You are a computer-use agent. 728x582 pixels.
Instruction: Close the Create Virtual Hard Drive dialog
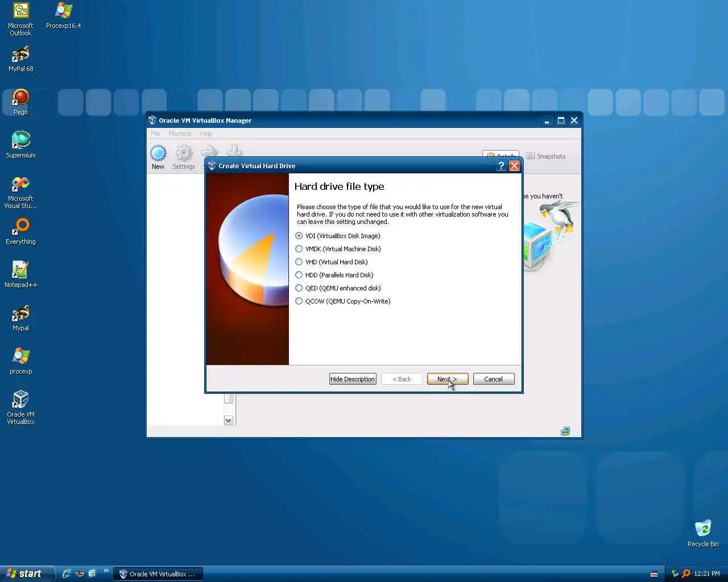pos(514,166)
